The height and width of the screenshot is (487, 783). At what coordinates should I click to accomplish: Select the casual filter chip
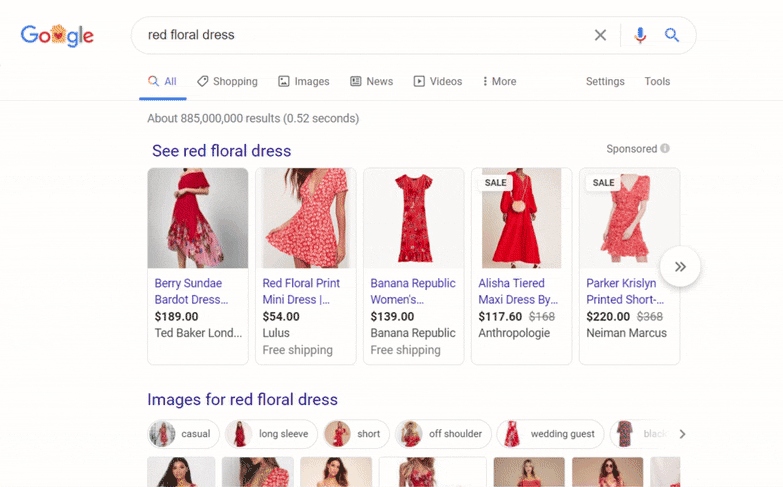click(184, 434)
